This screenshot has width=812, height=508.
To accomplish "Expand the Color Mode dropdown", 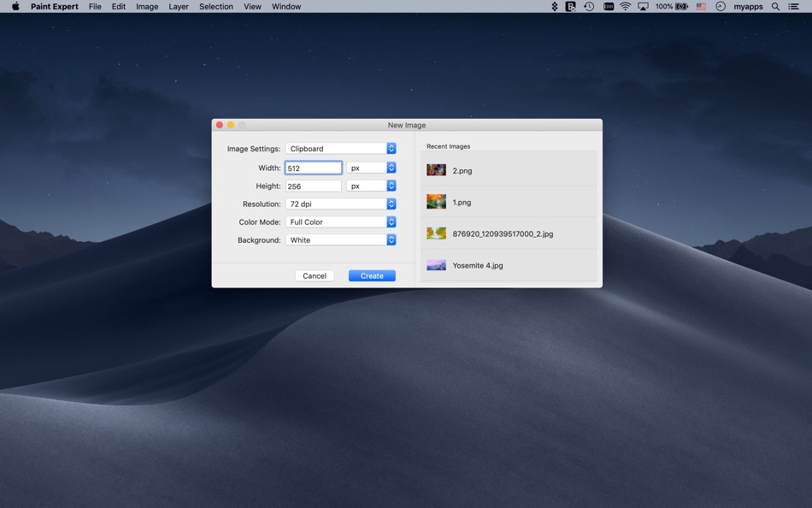I will (340, 222).
